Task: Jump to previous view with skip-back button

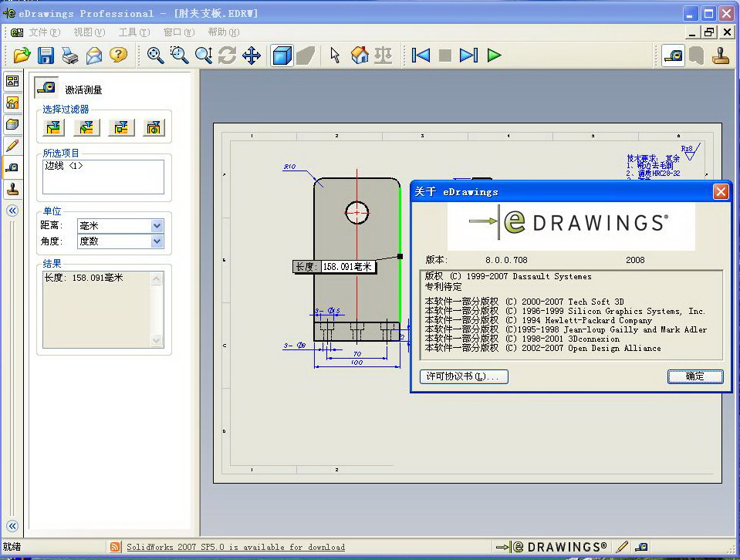Action: click(421, 56)
